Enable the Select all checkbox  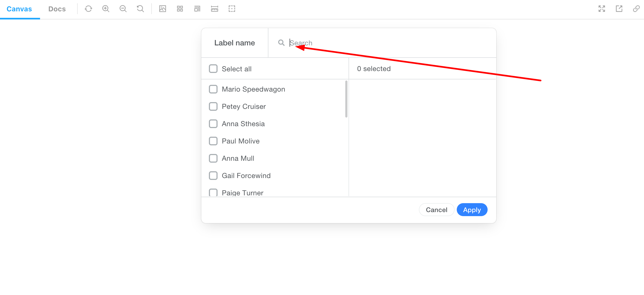(213, 69)
